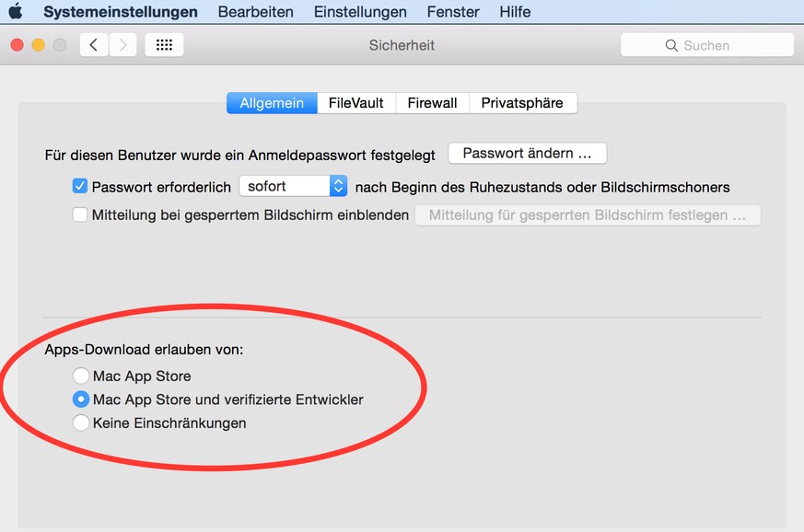Viewport: 804px width, 532px height.
Task: Open the sofort delay dropdown
Action: [x=293, y=186]
